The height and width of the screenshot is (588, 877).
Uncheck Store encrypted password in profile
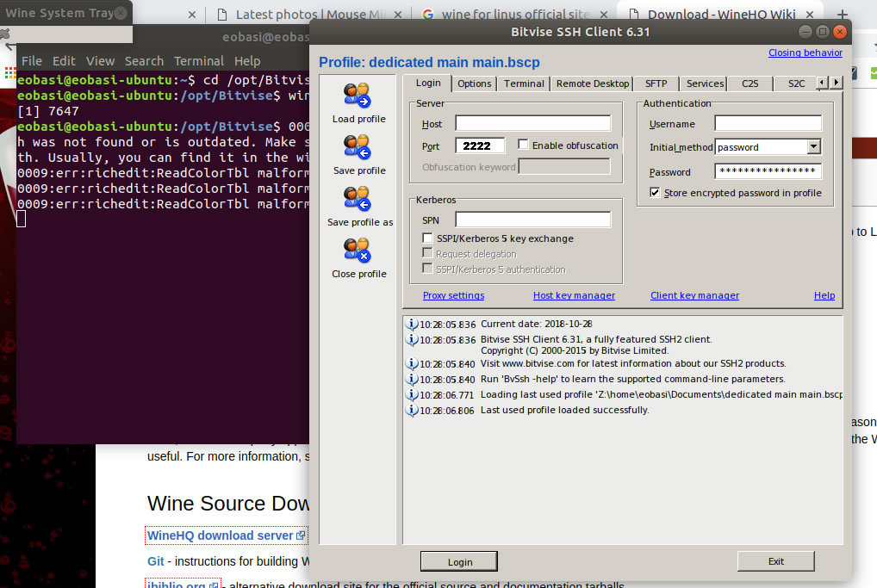(x=655, y=192)
